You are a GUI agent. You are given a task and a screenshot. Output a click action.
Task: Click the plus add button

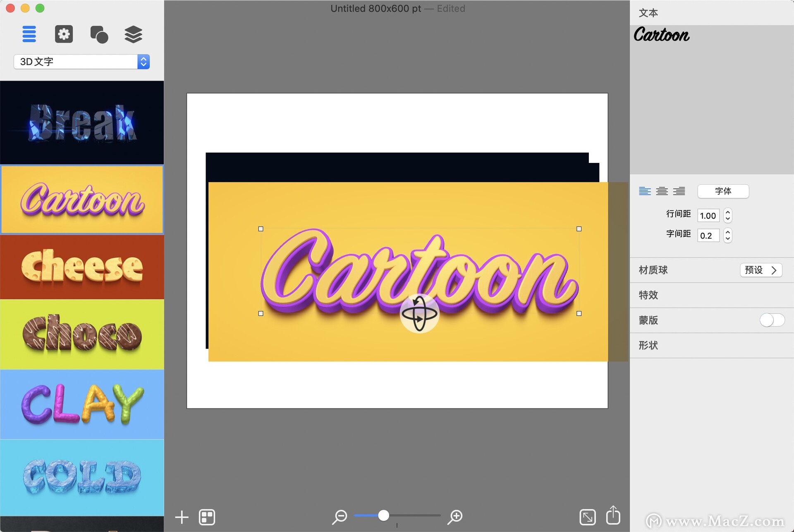pyautogui.click(x=182, y=517)
